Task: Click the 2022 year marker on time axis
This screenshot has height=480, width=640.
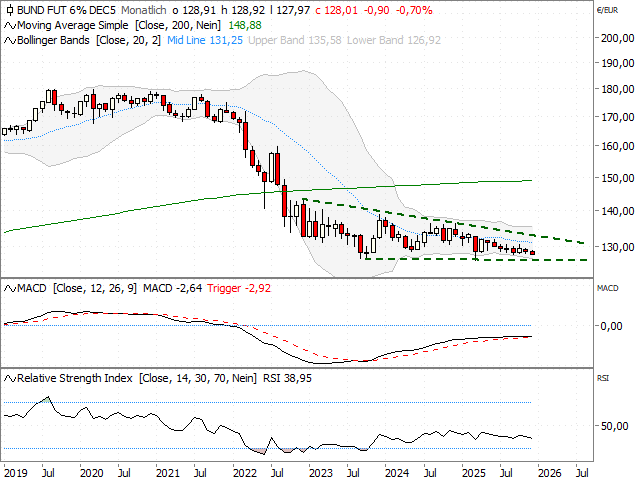Action: click(244, 469)
